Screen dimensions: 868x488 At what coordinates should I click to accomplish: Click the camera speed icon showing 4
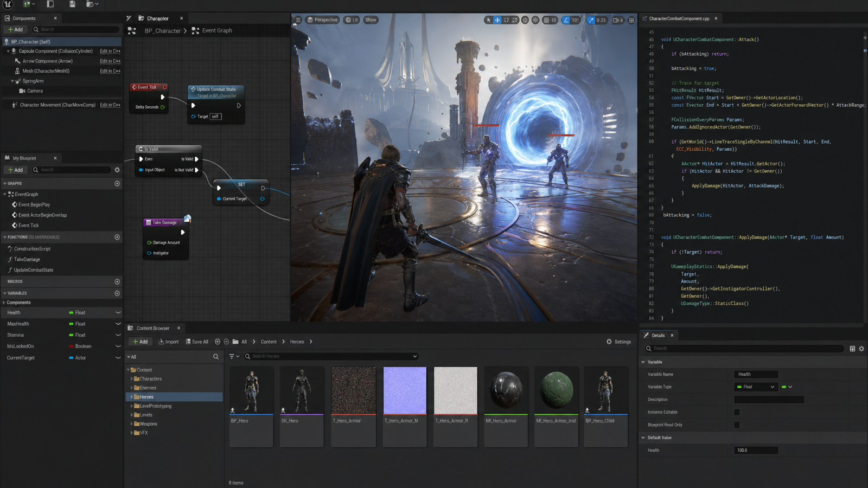click(618, 20)
